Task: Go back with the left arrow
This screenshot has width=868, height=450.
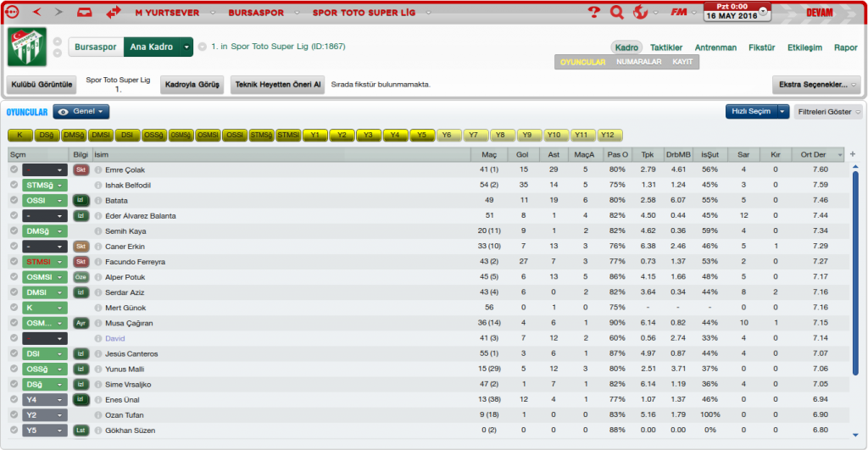Action: (x=36, y=12)
